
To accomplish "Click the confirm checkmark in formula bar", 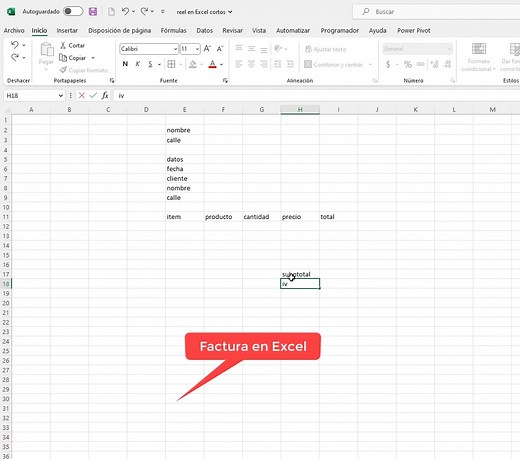I will tap(93, 96).
